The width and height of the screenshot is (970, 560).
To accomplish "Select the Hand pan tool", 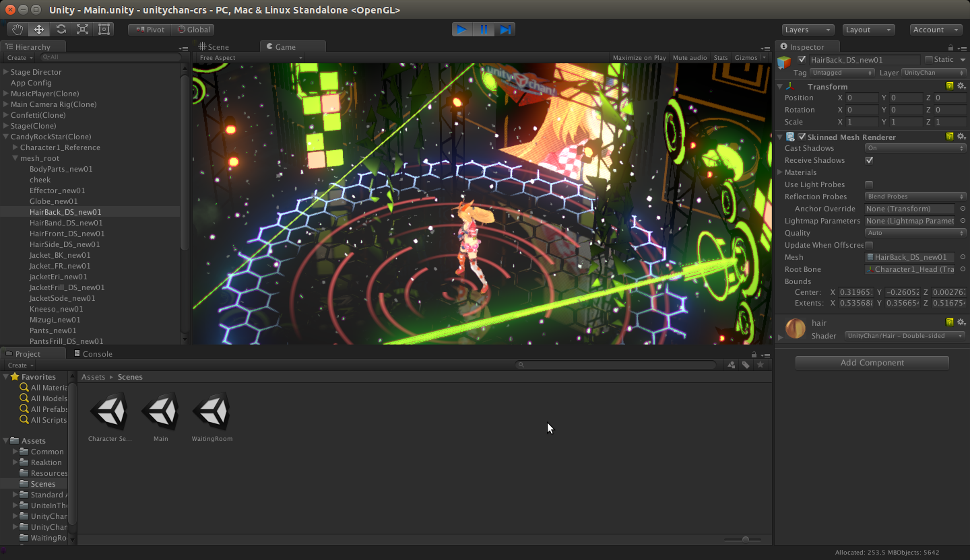I will point(18,29).
